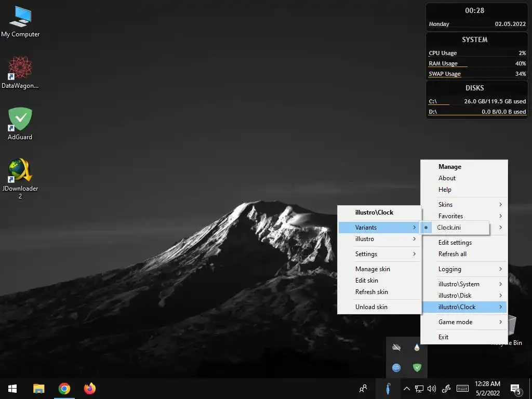Image resolution: width=532 pixels, height=399 pixels.
Task: Click the D:\ disk usage row
Action: point(477,112)
